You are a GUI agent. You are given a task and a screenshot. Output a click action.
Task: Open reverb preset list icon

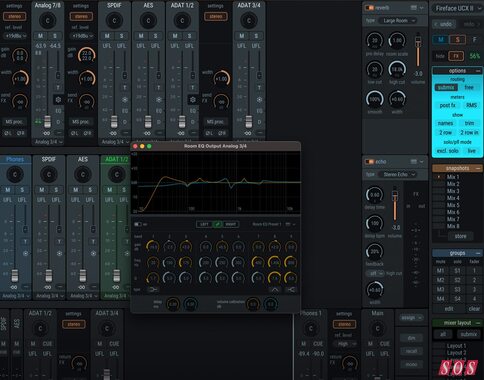click(414, 8)
